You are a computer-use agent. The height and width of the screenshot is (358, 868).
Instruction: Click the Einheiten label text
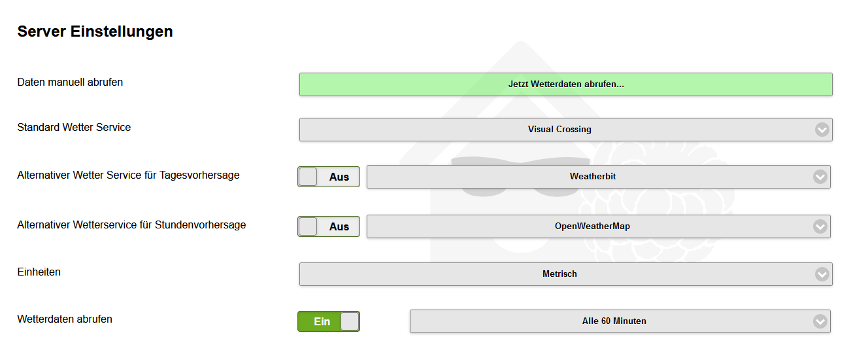point(39,272)
